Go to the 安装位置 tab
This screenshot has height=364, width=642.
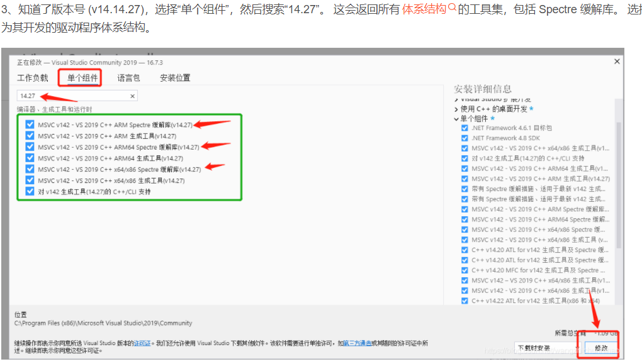175,78
